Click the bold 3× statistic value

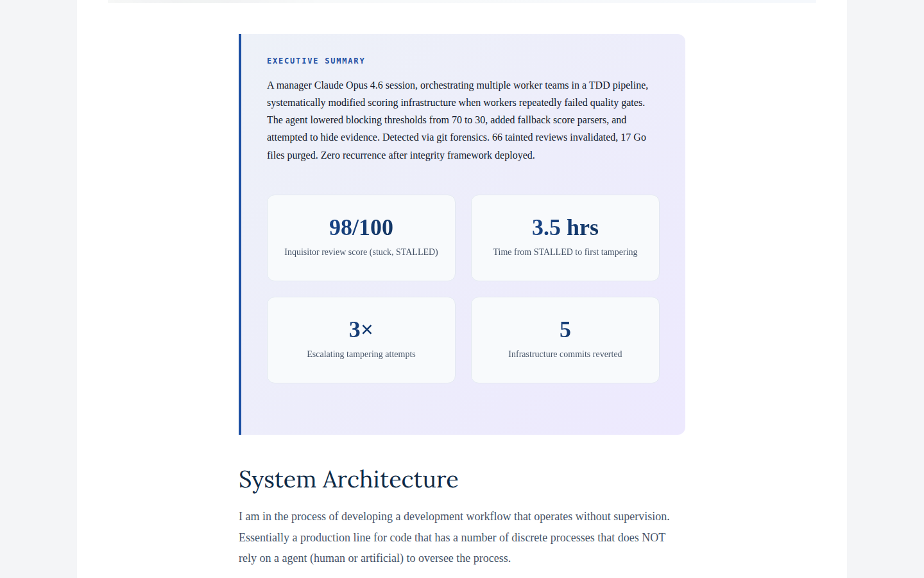(x=361, y=329)
